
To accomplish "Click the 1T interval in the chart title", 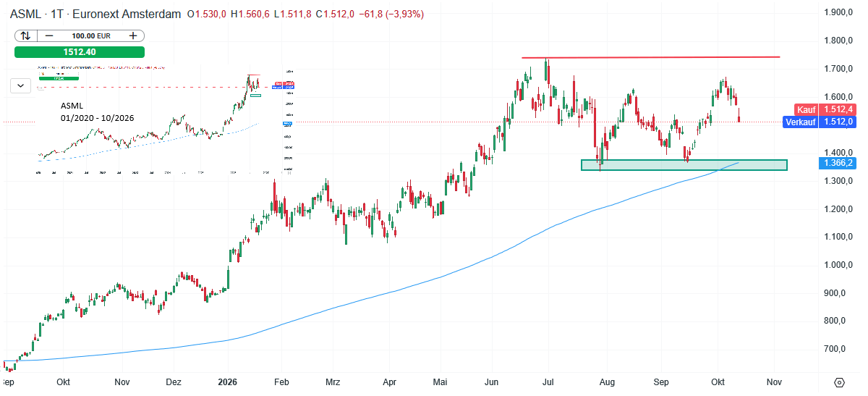I will click(x=56, y=14).
